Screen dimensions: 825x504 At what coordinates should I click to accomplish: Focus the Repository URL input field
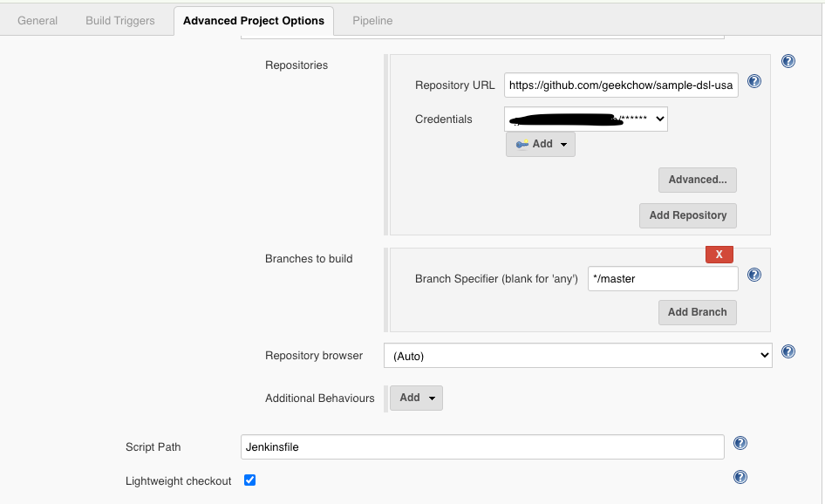point(621,85)
